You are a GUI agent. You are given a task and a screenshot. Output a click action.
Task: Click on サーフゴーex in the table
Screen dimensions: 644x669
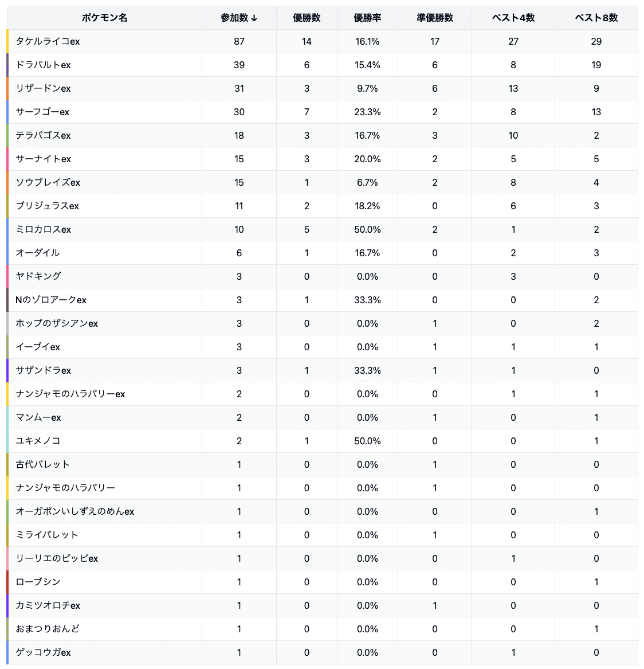coord(42,112)
